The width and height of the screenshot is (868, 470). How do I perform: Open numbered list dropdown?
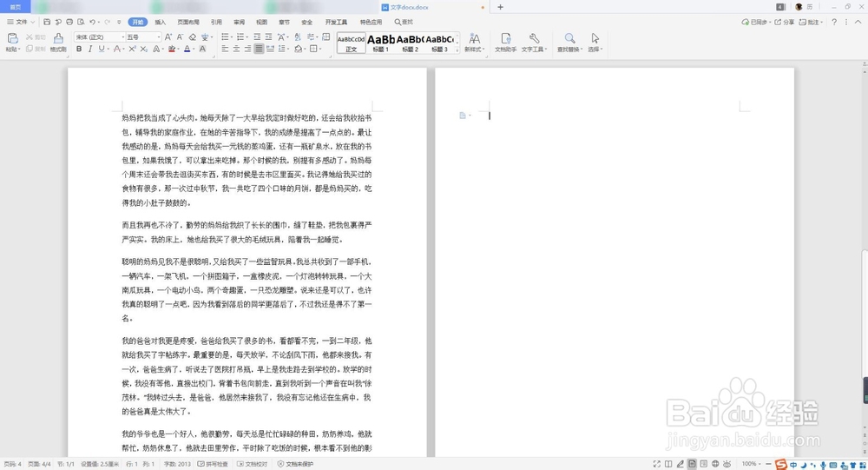point(247,37)
